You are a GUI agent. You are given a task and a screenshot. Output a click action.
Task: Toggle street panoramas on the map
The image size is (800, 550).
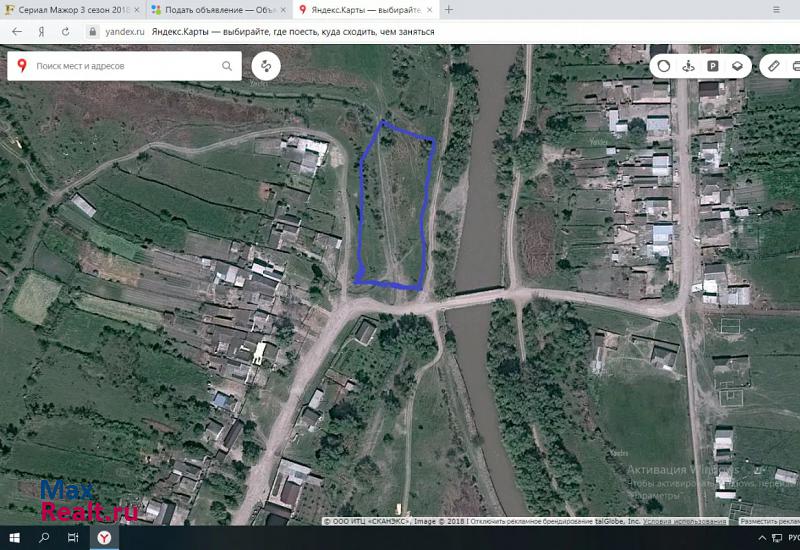pos(688,66)
